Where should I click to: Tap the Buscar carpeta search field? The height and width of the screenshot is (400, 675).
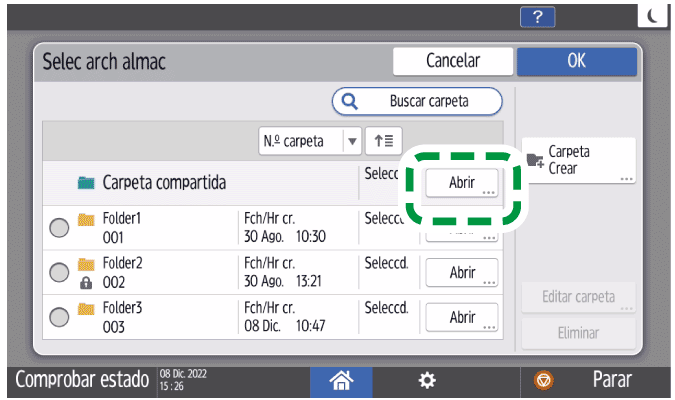(x=416, y=101)
